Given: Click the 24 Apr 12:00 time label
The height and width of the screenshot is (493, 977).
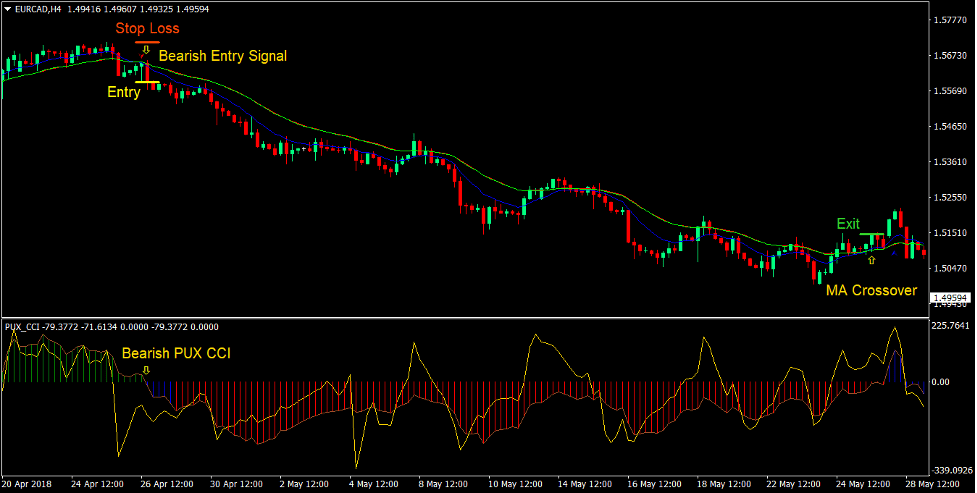Looking at the screenshot, I should [97, 484].
